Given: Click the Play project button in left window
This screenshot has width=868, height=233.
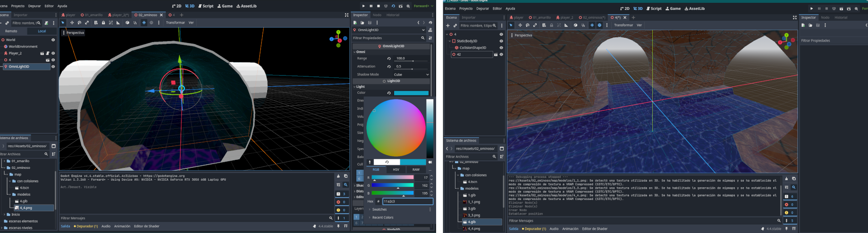Looking at the screenshot, I should [x=363, y=6].
